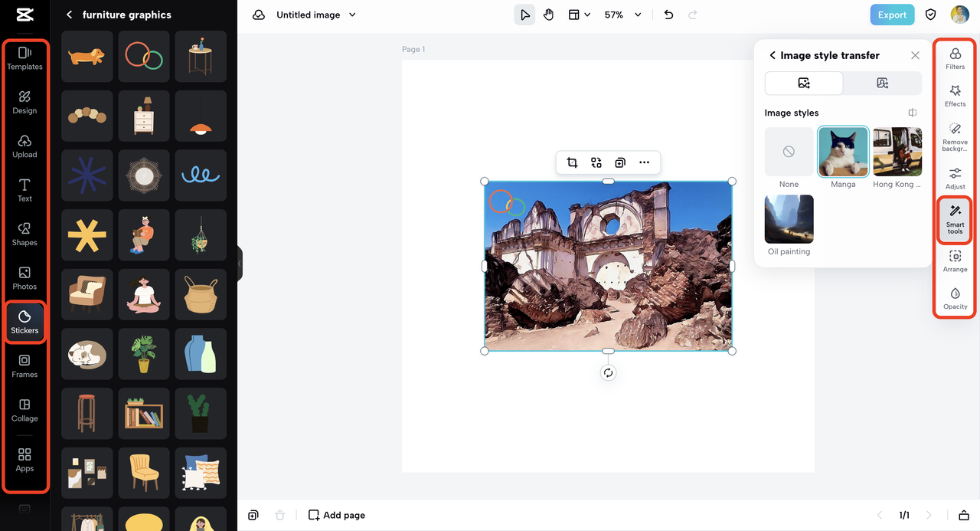980x531 pixels.
Task: Click the Page 1 label
Action: pos(413,49)
